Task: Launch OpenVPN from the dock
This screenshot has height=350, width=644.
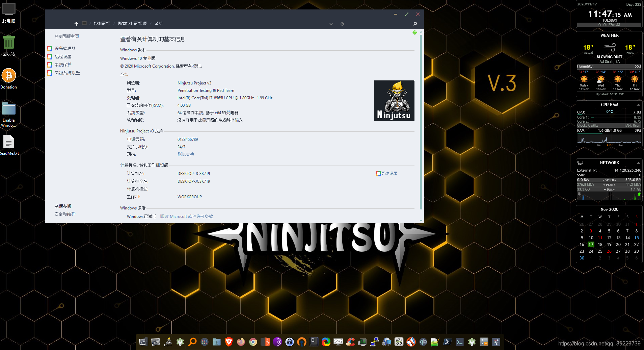Action: [x=302, y=342]
